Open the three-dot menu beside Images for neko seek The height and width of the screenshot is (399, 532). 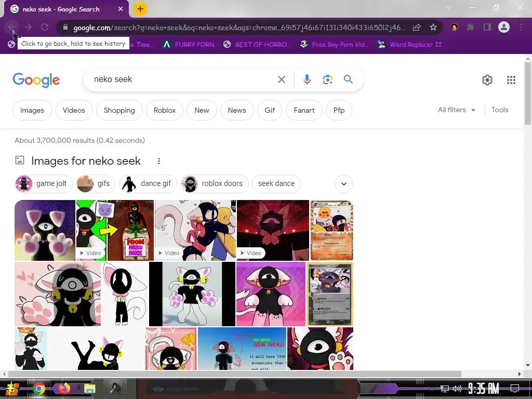(159, 161)
